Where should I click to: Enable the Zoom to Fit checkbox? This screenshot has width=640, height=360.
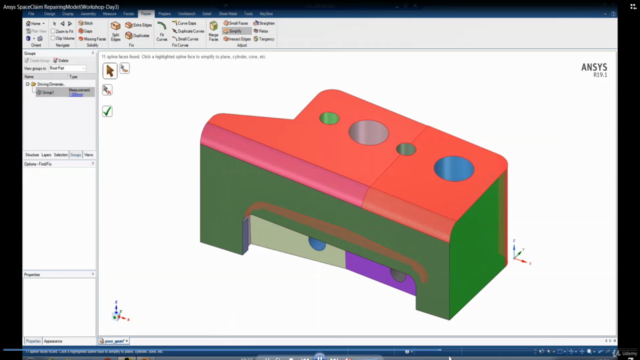53,31
